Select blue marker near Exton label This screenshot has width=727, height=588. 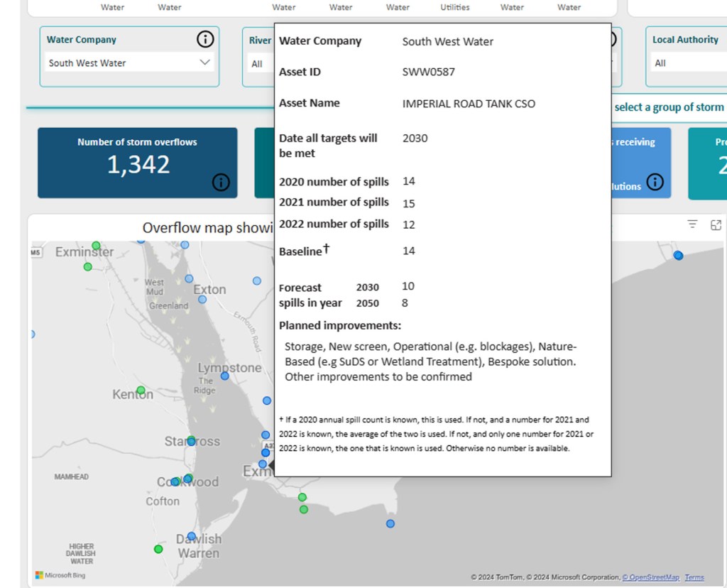(x=202, y=300)
